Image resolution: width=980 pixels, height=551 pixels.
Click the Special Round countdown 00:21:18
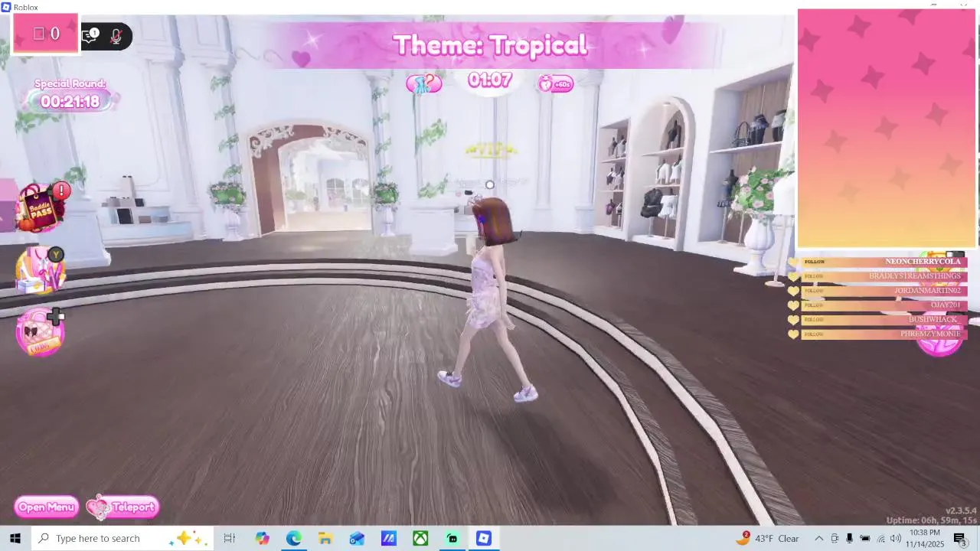[70, 101]
